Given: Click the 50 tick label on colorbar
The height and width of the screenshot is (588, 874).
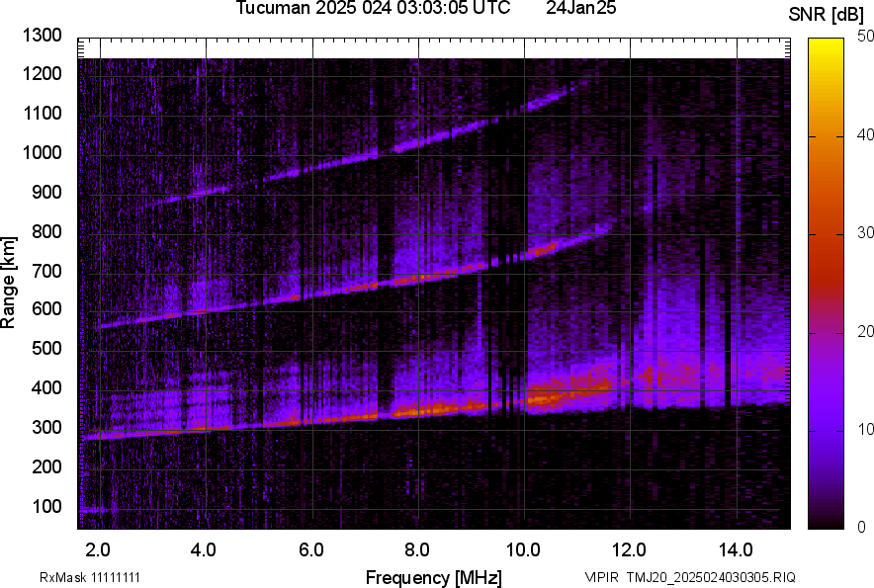Looking at the screenshot, I should 865,36.
